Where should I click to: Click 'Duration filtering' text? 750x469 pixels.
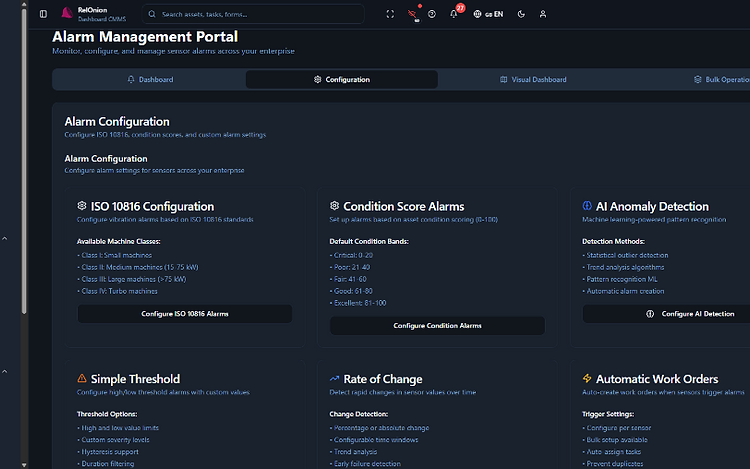(x=108, y=464)
